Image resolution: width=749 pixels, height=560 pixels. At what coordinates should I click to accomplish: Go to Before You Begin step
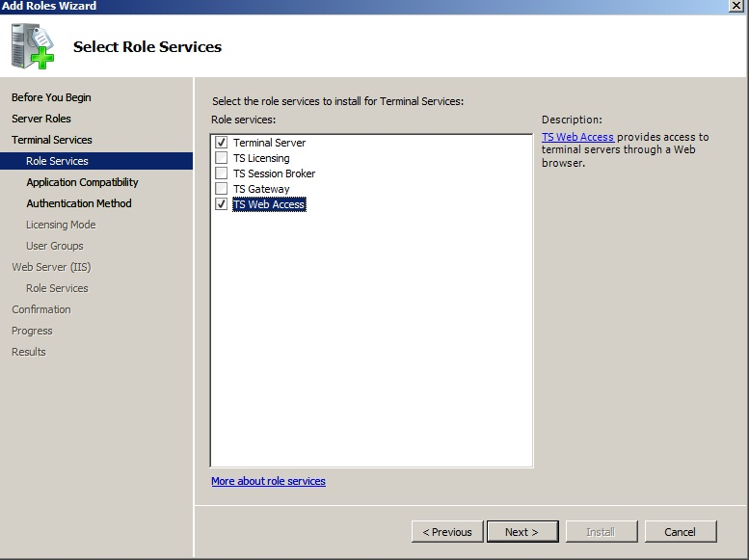coord(51,97)
